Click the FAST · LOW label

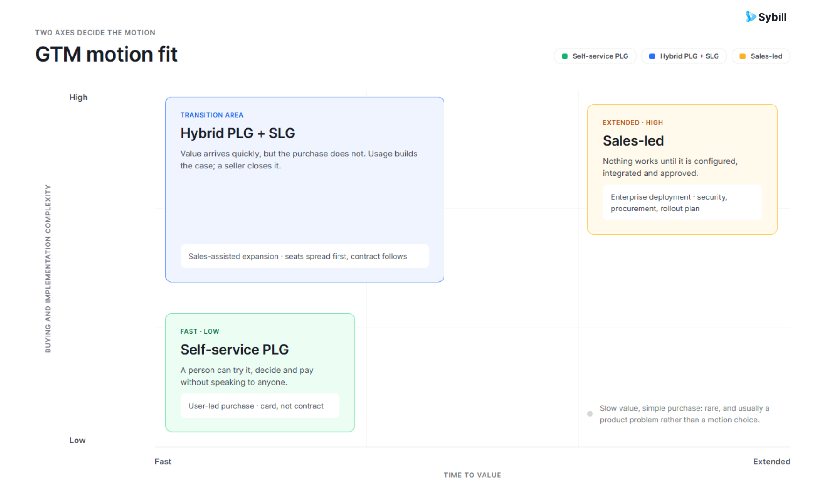pos(200,332)
